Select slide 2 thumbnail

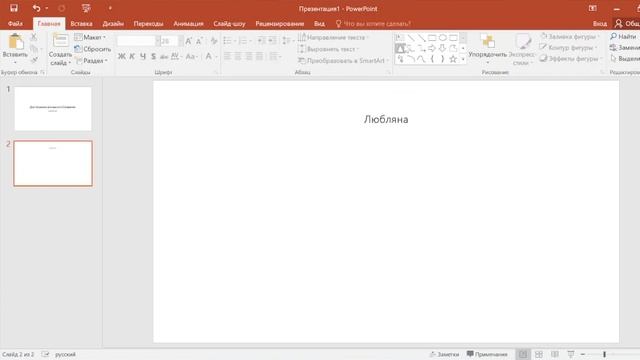click(53, 163)
